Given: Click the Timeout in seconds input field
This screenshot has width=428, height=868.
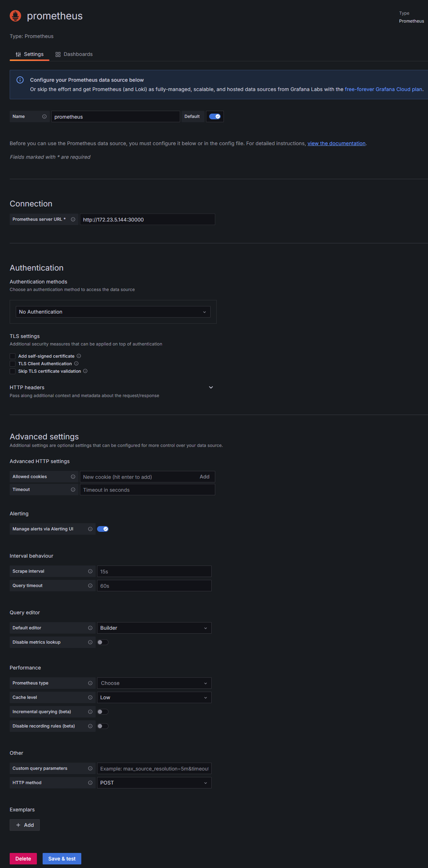Looking at the screenshot, I should pyautogui.click(x=147, y=490).
